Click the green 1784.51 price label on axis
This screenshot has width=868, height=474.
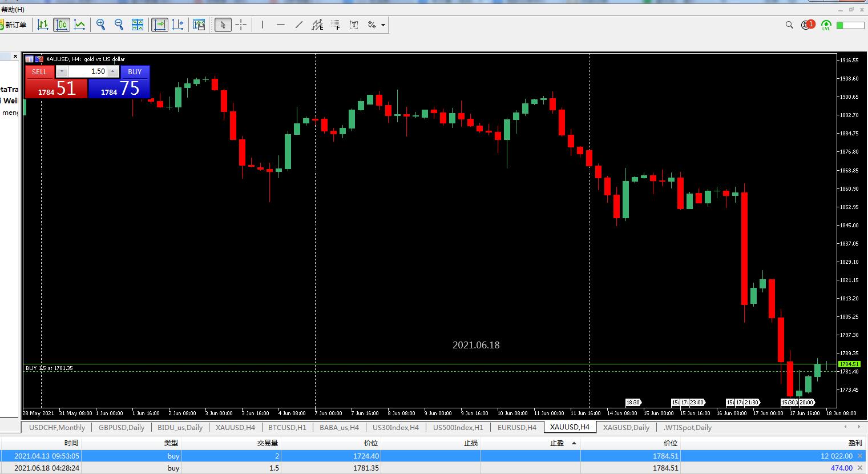(849, 364)
